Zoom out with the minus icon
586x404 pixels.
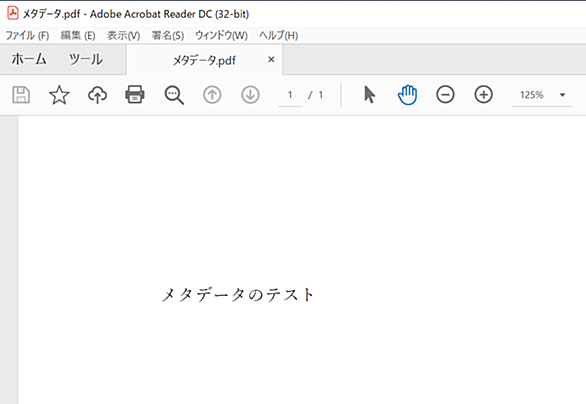click(x=445, y=95)
